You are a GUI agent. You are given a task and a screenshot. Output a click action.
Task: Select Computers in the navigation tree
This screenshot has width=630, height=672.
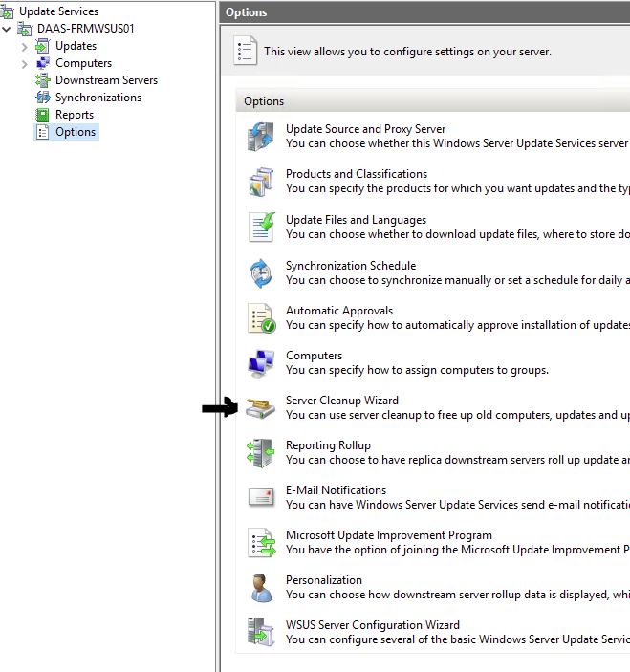coord(83,63)
